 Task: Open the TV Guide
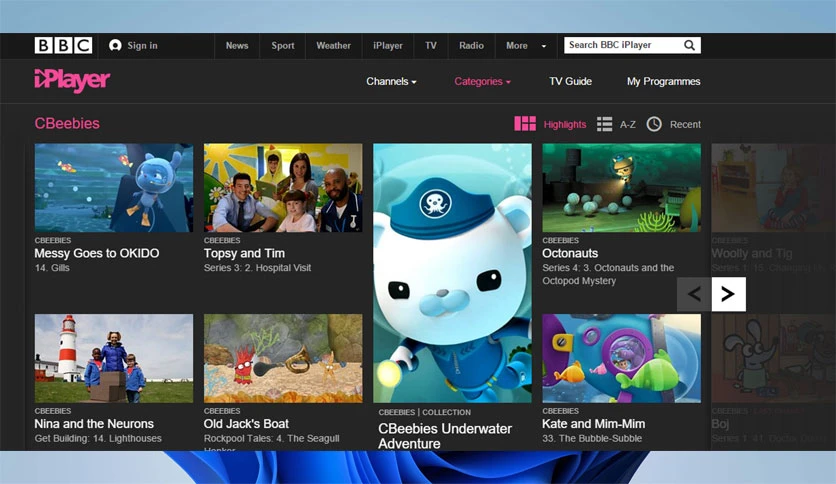click(x=570, y=82)
